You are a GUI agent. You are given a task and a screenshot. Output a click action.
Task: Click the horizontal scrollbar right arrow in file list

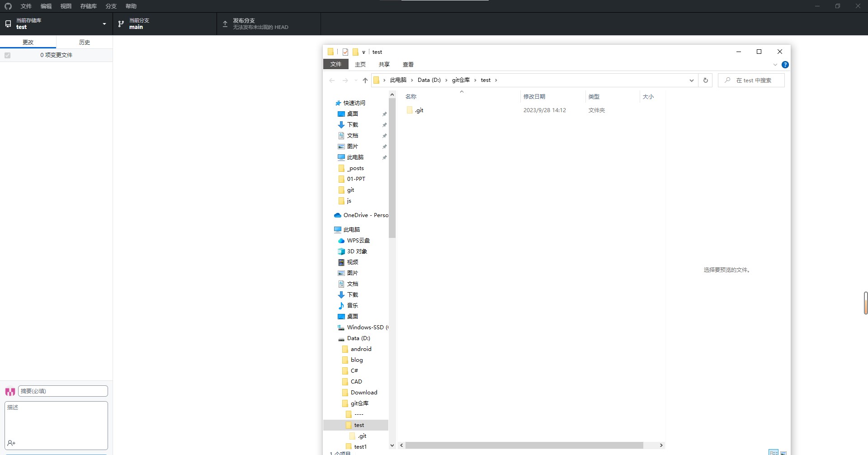(661, 446)
